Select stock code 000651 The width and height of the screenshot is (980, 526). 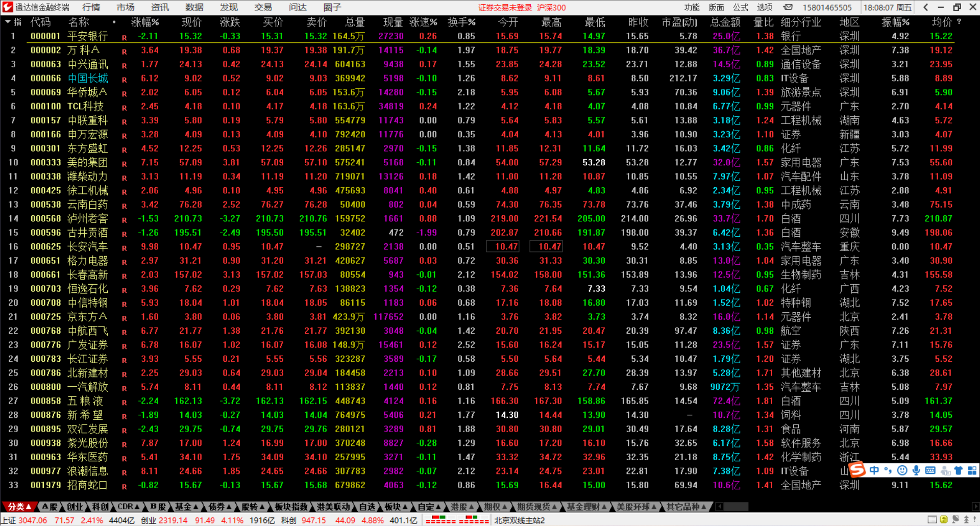[x=45, y=261]
